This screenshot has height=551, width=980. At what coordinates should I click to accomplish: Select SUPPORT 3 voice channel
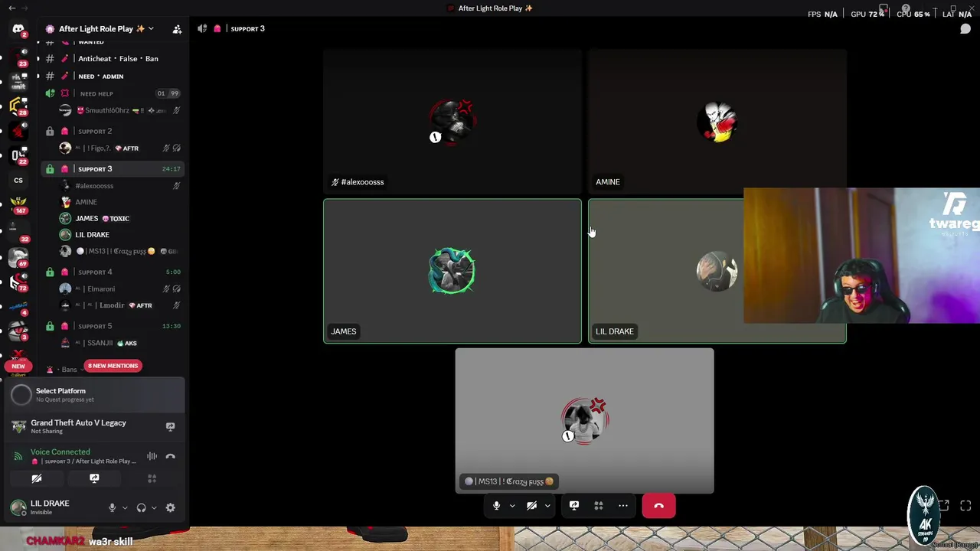point(111,168)
